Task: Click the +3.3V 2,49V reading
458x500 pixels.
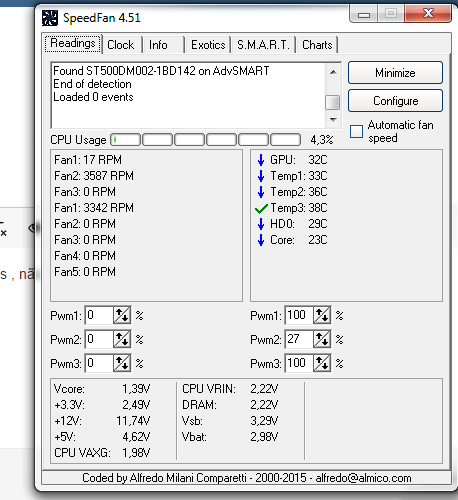Action: coord(102,405)
